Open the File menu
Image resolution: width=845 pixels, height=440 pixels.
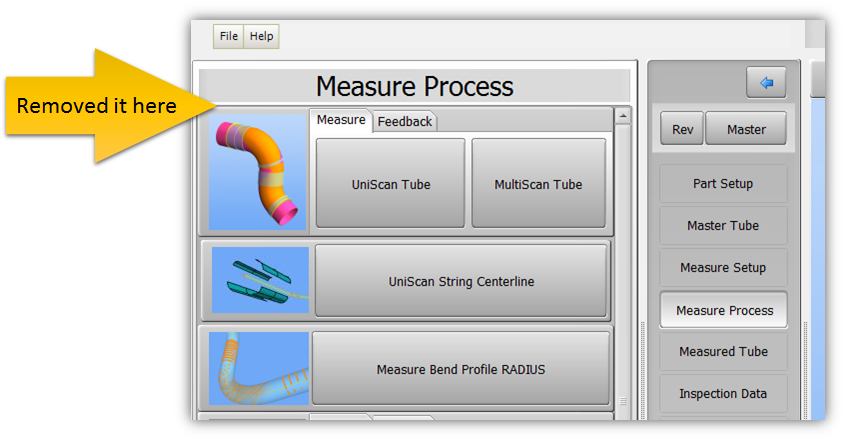point(229,36)
